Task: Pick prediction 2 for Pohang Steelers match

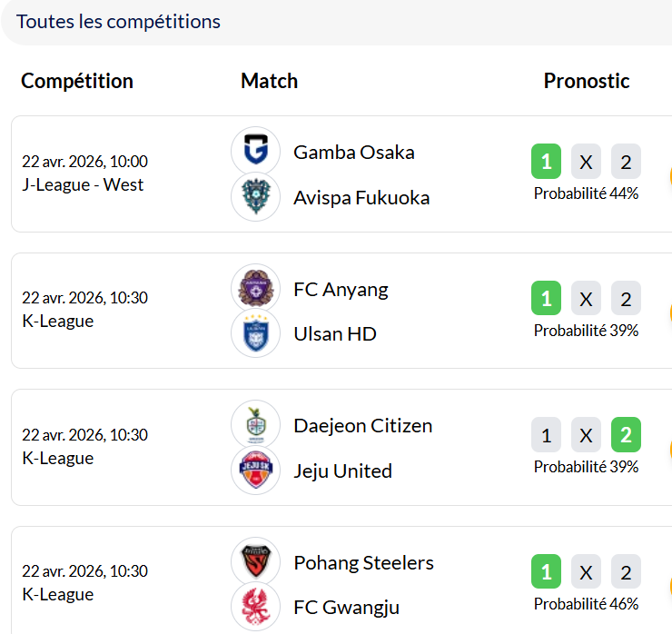Action: [x=626, y=572]
